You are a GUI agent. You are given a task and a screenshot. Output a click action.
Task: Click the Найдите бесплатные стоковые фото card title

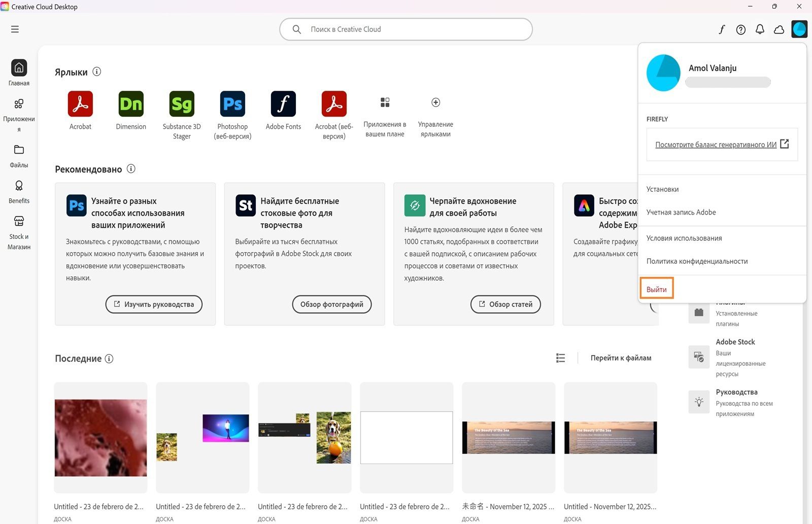[299, 213]
